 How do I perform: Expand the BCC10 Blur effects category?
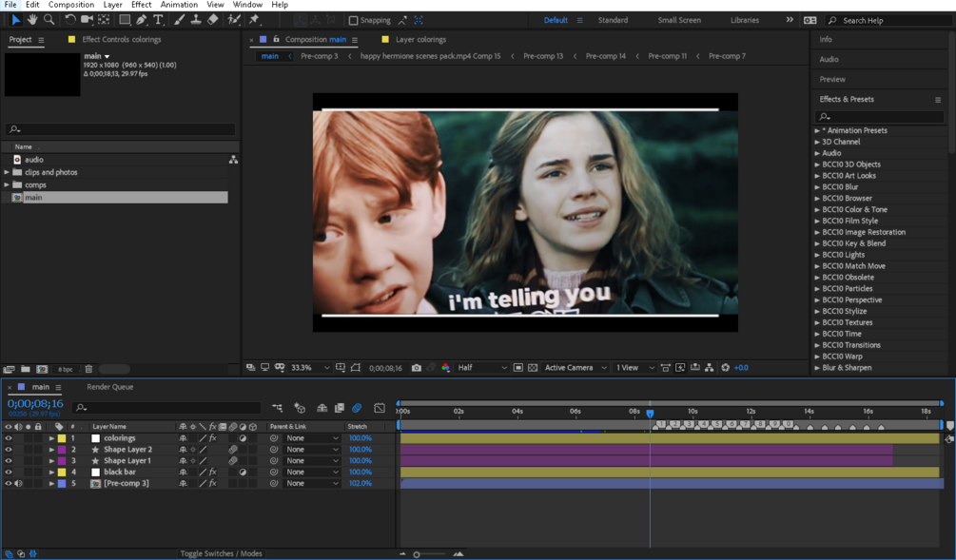click(x=817, y=187)
